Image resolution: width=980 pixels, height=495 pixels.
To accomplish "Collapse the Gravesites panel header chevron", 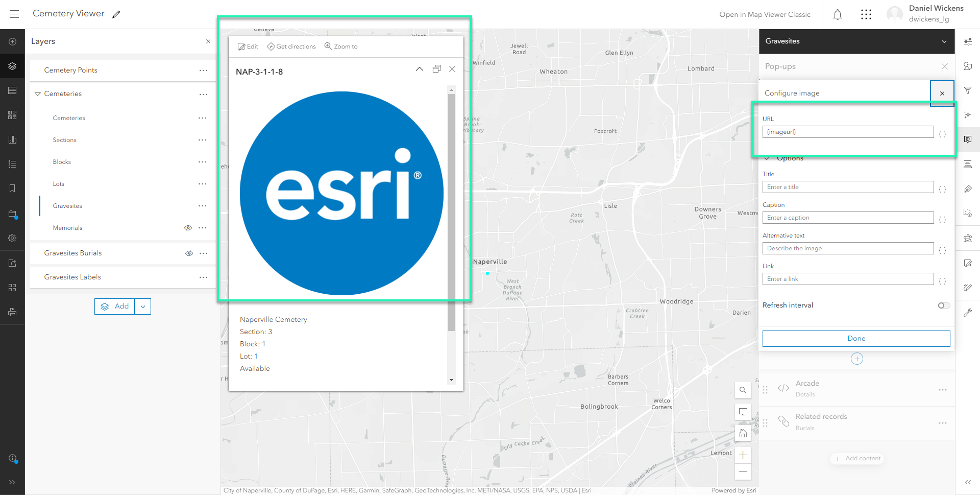I will pyautogui.click(x=945, y=41).
